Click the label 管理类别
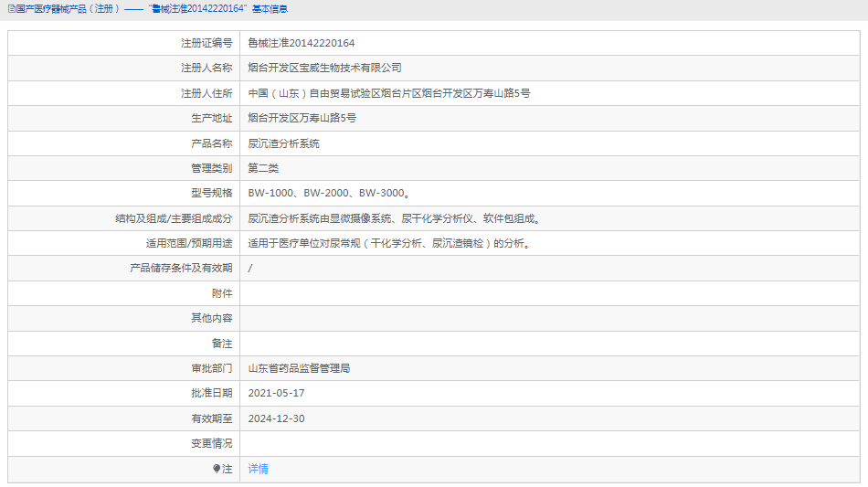 (x=211, y=168)
